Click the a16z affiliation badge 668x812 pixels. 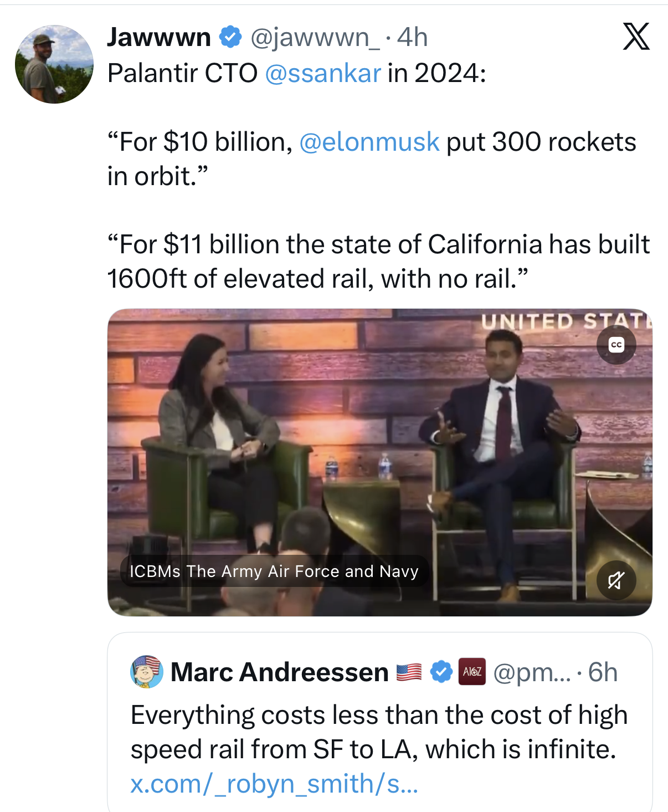[472, 672]
